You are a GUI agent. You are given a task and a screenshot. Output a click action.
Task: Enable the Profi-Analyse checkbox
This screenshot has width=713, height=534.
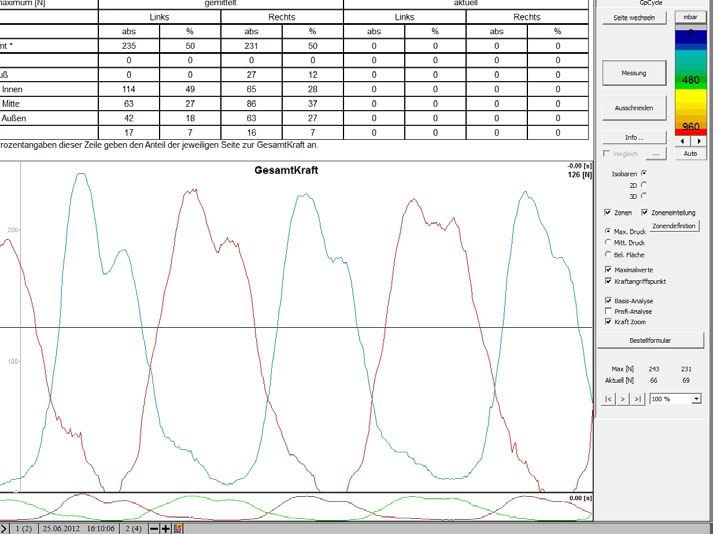[608, 311]
